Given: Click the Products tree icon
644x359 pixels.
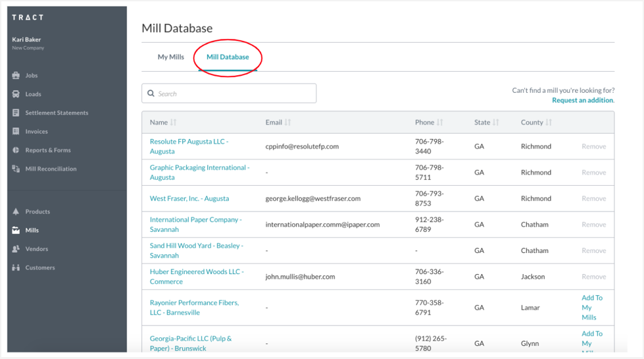Looking at the screenshot, I should pos(16,211).
